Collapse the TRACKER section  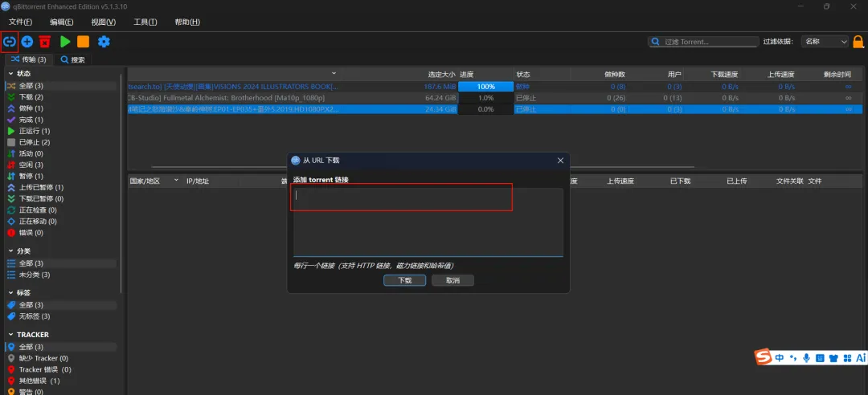(10, 335)
